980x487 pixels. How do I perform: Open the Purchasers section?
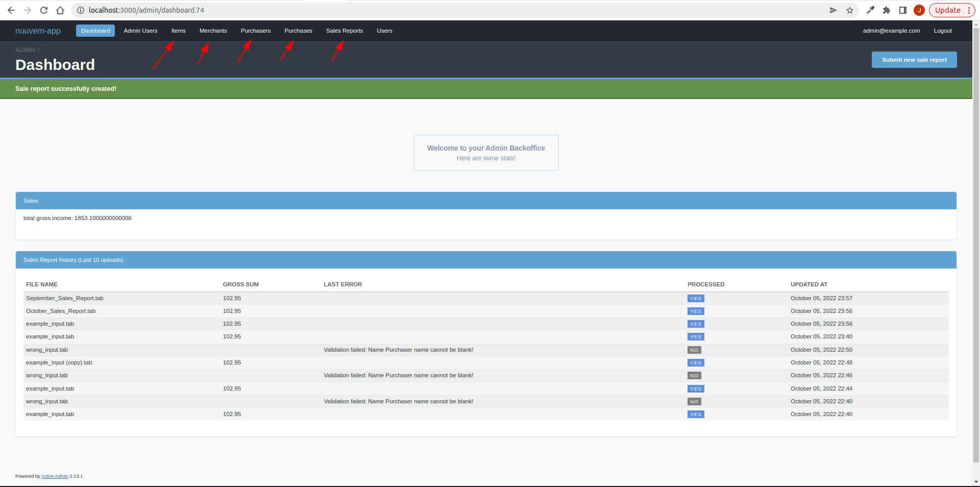(255, 31)
